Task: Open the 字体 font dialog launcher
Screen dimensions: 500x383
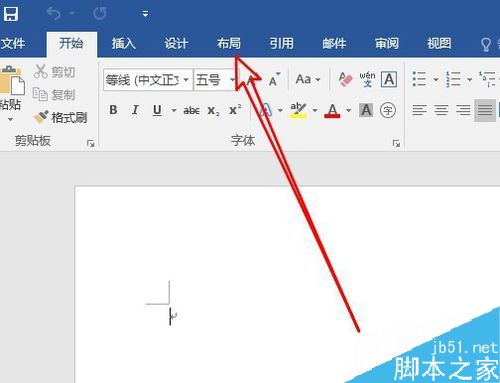Action: pyautogui.click(x=396, y=143)
